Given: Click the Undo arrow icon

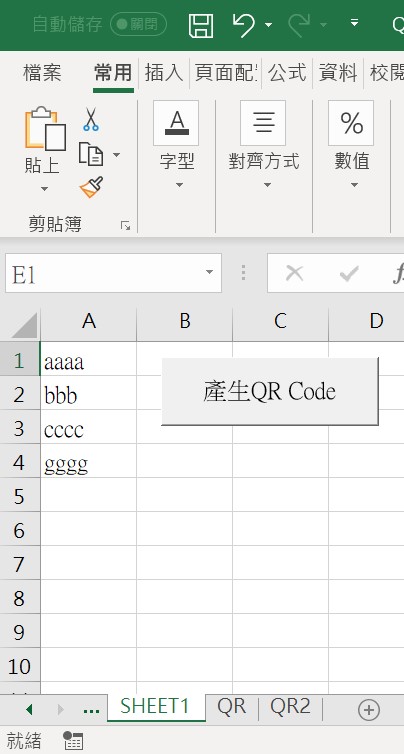Looking at the screenshot, I should click(244, 25).
